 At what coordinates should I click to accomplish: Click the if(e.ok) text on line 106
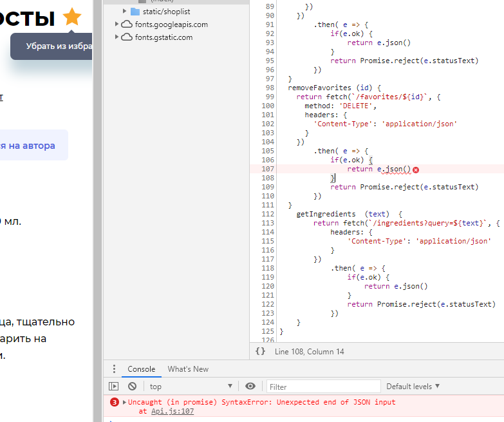click(347, 160)
